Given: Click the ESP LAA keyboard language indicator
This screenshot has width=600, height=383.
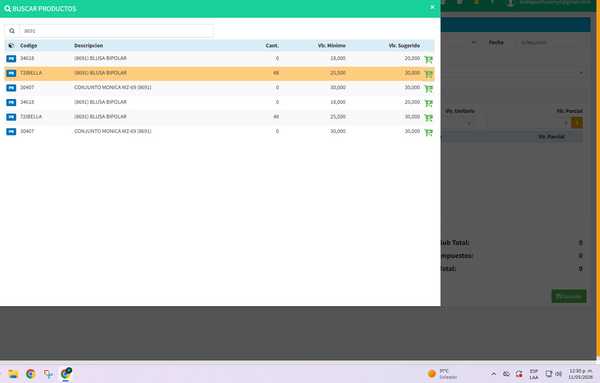Looking at the screenshot, I should pyautogui.click(x=534, y=374).
